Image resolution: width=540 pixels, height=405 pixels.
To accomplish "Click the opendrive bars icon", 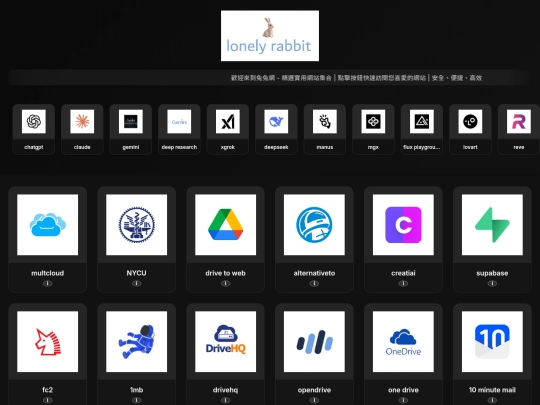I will coord(314,342).
